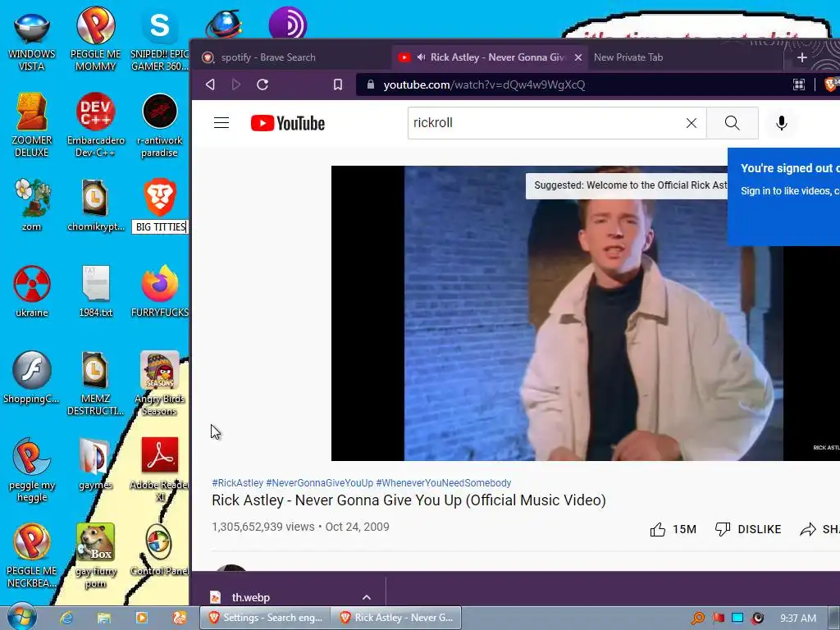Click the Rick Astley video player
The width and height of the screenshot is (840, 630).
point(586,313)
